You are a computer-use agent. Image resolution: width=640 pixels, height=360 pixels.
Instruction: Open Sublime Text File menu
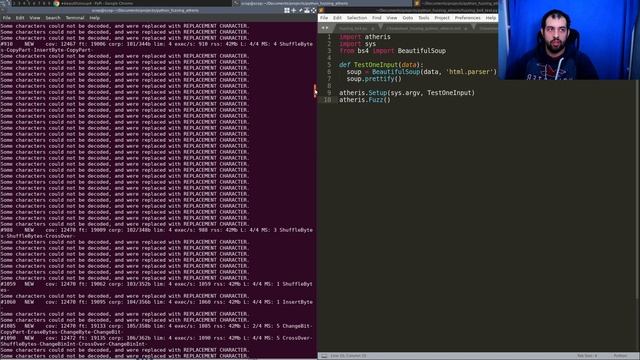[x=324, y=18]
